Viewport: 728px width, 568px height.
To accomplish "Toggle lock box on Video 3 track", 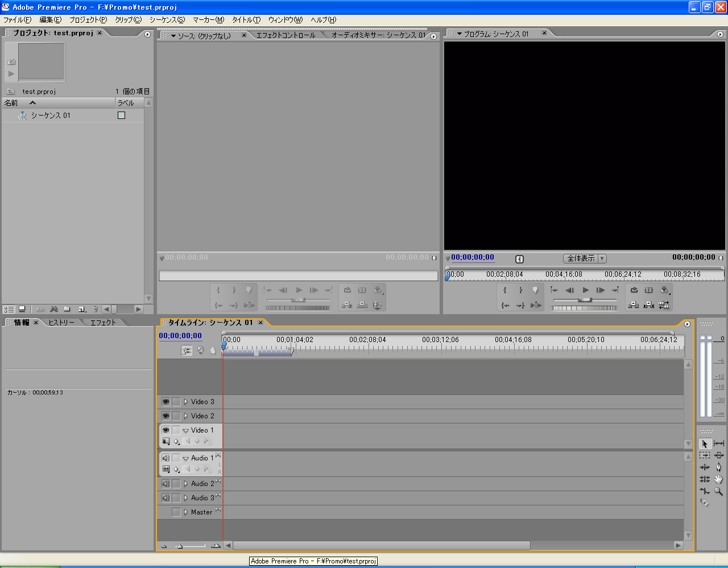I will (176, 402).
